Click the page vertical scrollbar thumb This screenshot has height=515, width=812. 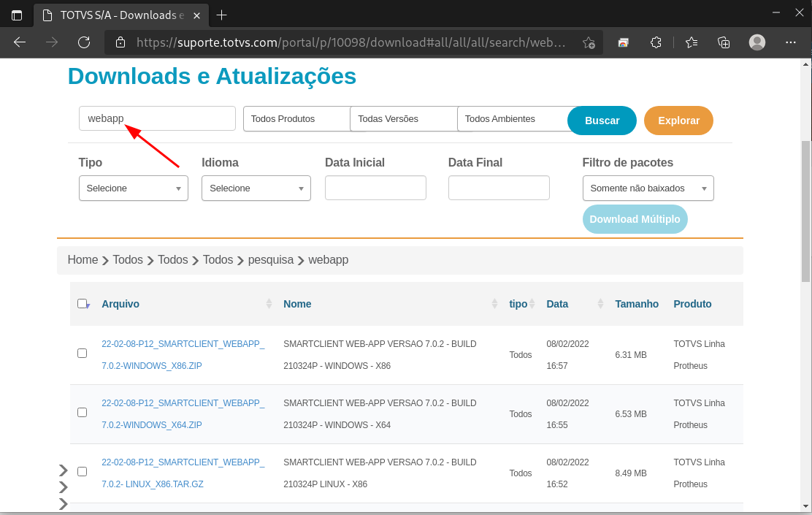pyautogui.click(x=805, y=211)
